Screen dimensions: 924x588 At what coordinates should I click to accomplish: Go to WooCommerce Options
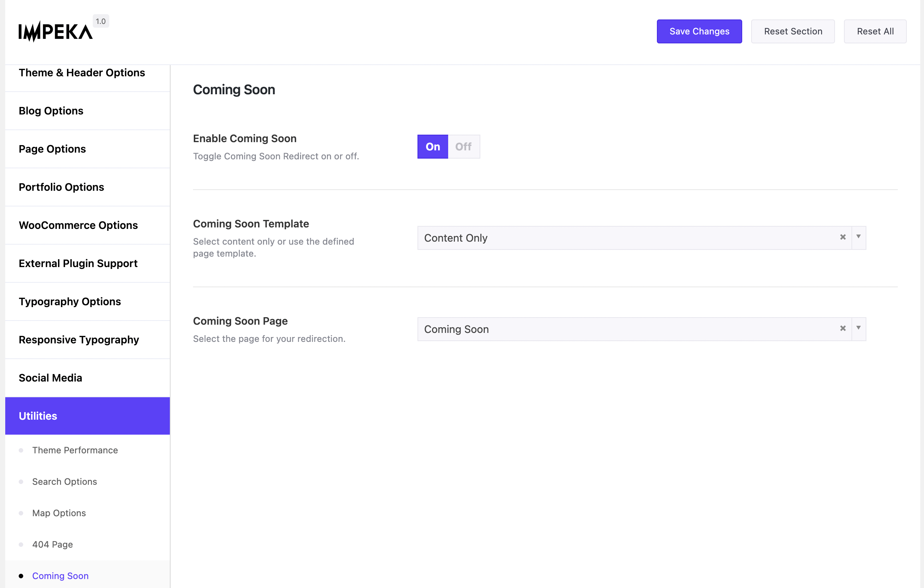(78, 225)
